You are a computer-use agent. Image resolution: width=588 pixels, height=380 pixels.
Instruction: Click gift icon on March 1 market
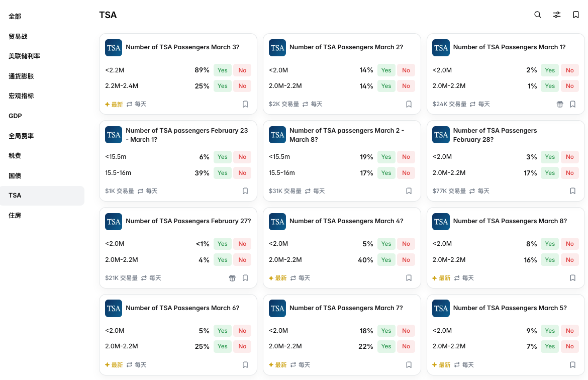click(x=560, y=105)
